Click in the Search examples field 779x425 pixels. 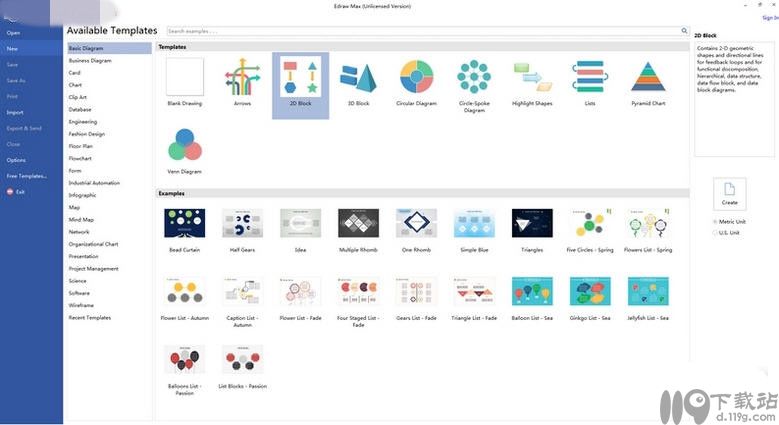pyautogui.click(x=424, y=31)
